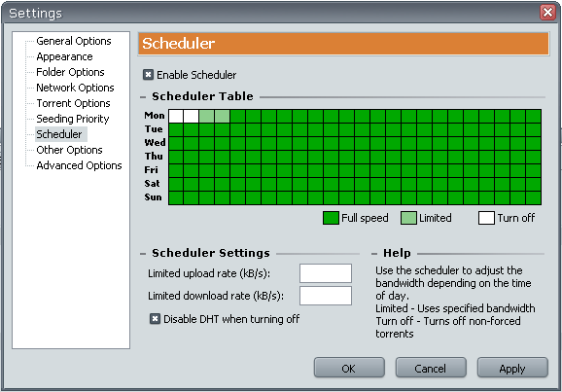Click the Help section heading
Screen dimensions: 562x392
click(397, 253)
